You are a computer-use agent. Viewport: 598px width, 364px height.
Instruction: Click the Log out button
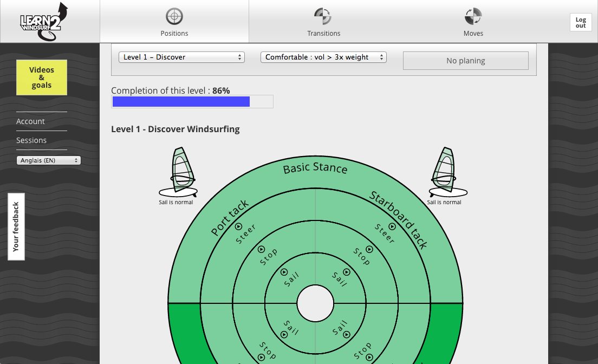coord(581,22)
